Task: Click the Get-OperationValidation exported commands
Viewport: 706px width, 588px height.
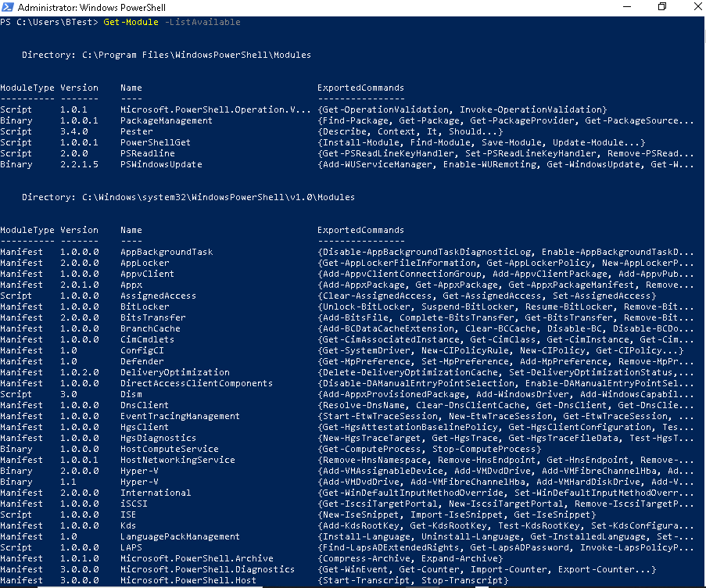Action: [462, 109]
